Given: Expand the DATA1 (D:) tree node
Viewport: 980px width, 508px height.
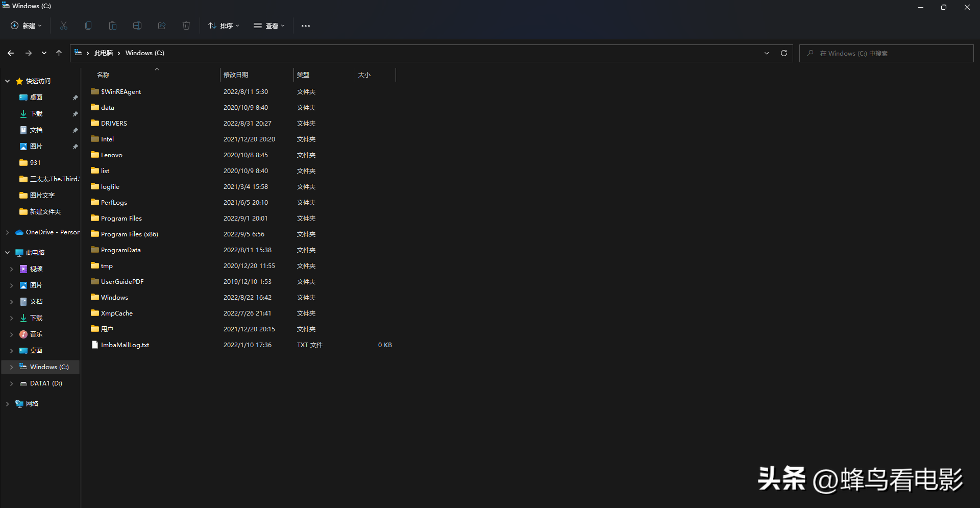Looking at the screenshot, I should click(x=12, y=383).
